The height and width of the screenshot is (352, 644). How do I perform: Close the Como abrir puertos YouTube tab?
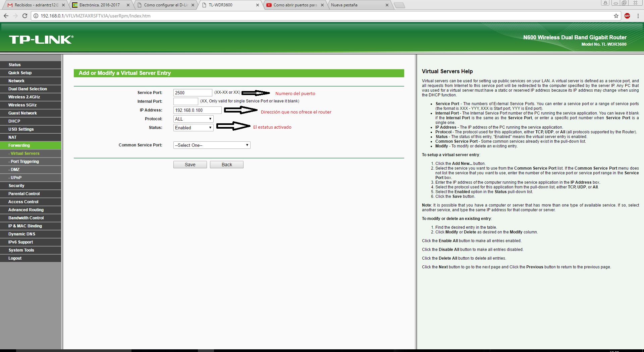(322, 5)
